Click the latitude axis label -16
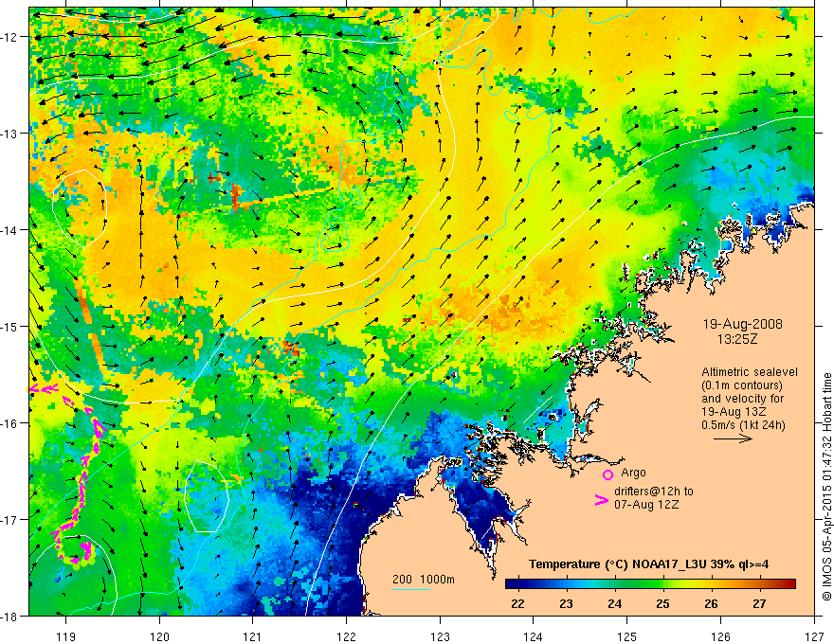 coord(10,423)
